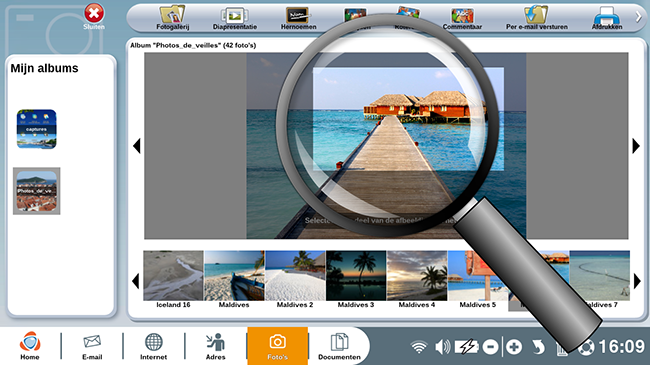
Task: Select the Hernoemen rename tool
Action: point(298,18)
